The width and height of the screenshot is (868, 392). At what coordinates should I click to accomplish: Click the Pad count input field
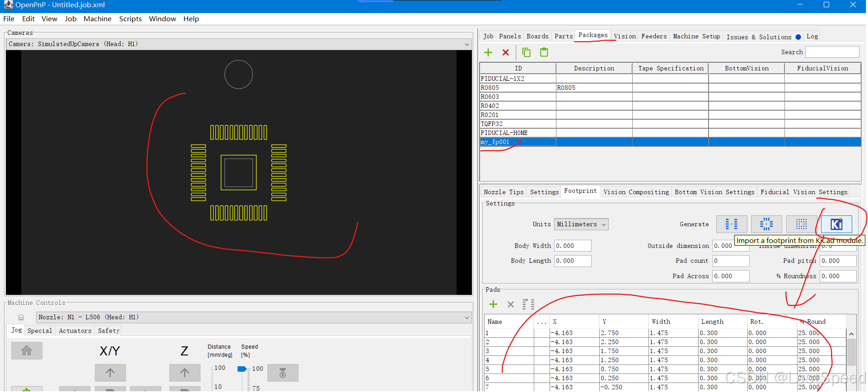[731, 261]
